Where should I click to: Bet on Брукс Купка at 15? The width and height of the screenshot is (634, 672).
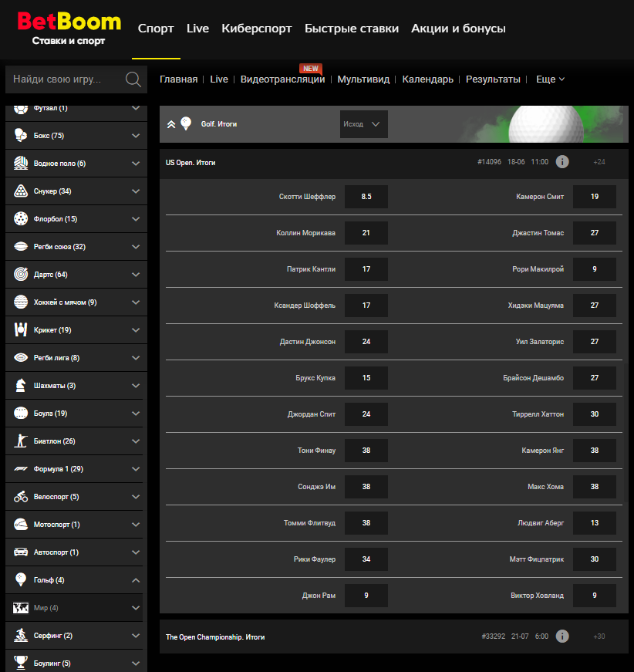(x=366, y=378)
